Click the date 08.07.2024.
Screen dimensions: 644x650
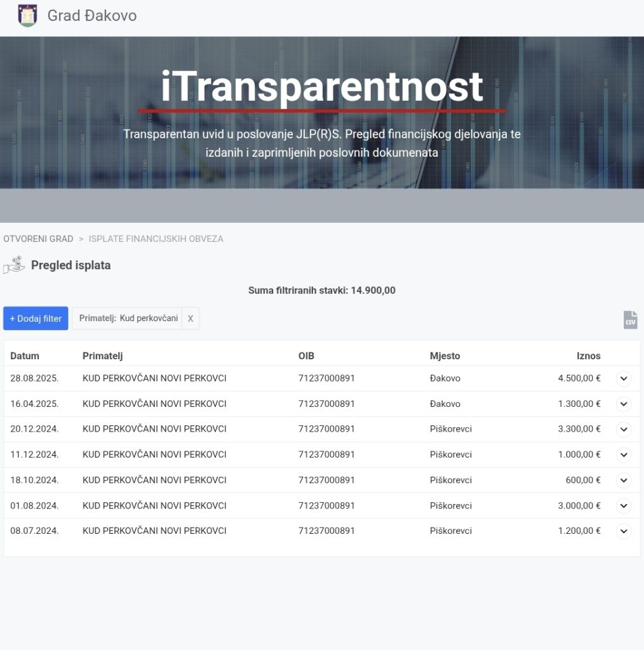pyautogui.click(x=34, y=531)
